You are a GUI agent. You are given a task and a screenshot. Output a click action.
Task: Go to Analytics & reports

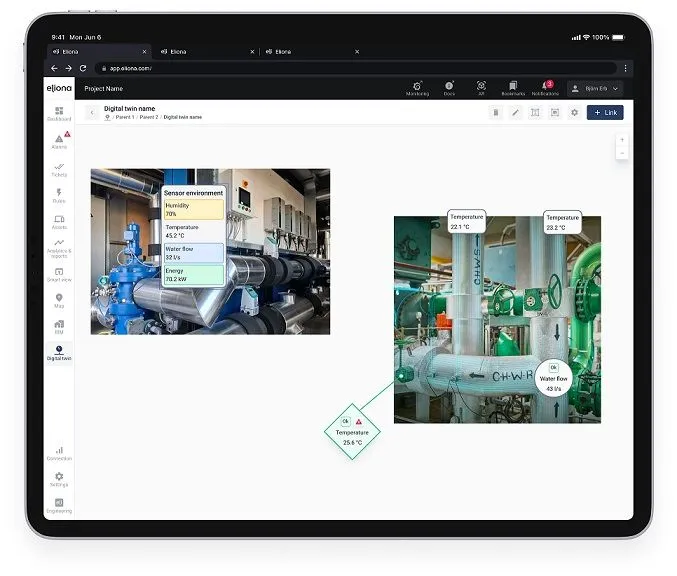[59, 248]
